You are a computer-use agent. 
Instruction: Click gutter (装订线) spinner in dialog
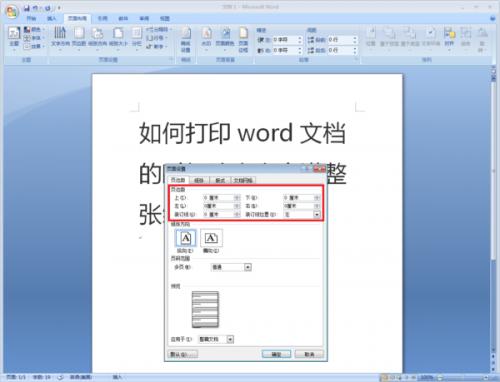(237, 215)
